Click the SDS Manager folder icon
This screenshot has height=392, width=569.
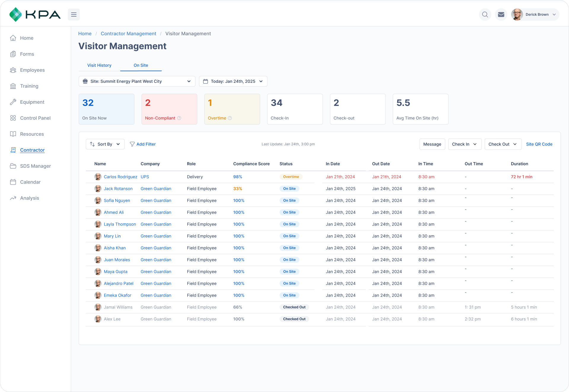tap(13, 166)
